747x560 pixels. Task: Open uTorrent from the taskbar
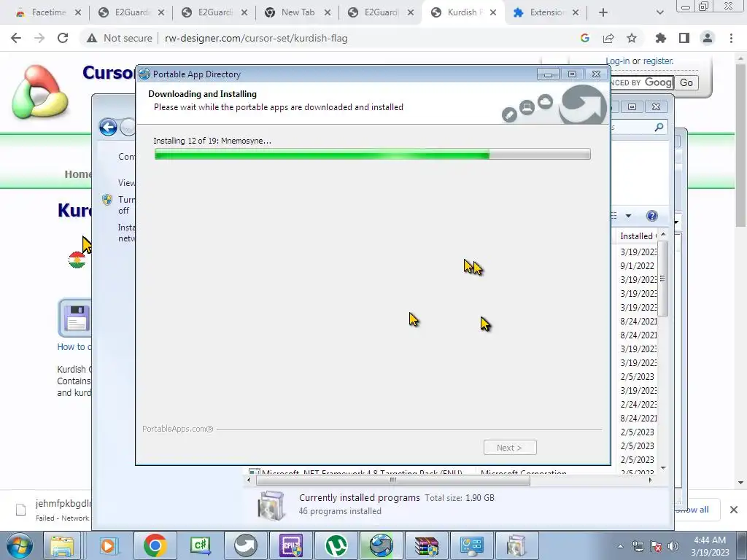click(x=336, y=545)
